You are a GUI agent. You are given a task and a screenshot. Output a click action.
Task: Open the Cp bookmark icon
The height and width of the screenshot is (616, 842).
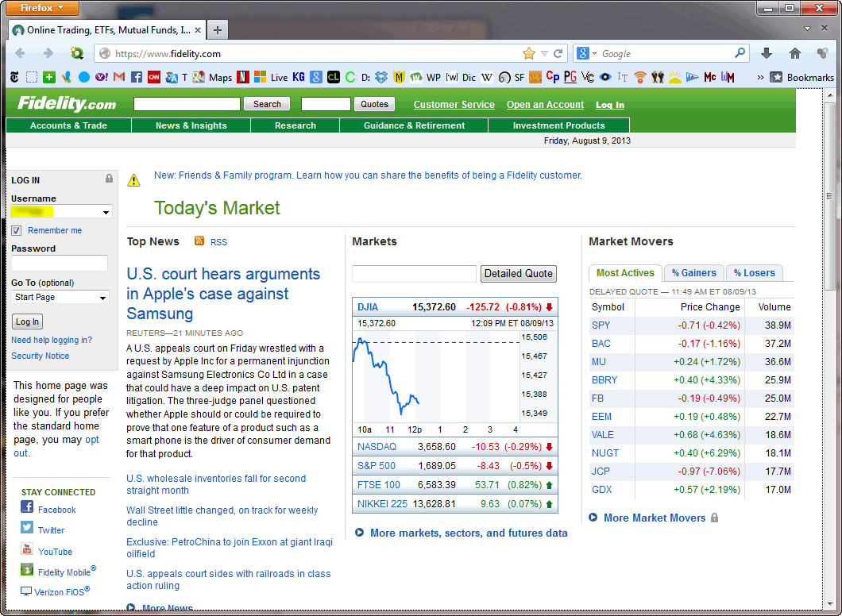point(553,77)
